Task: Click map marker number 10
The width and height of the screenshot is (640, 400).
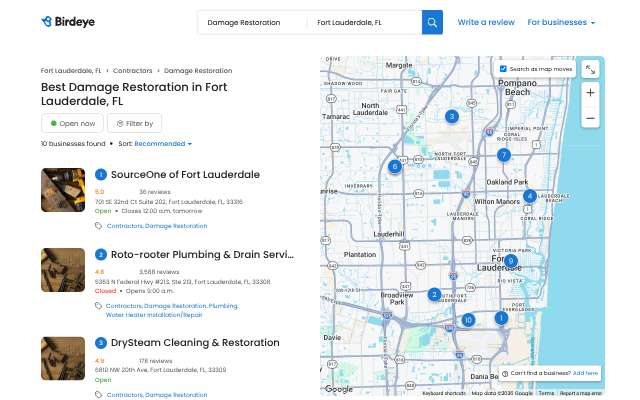Action: coord(468,320)
